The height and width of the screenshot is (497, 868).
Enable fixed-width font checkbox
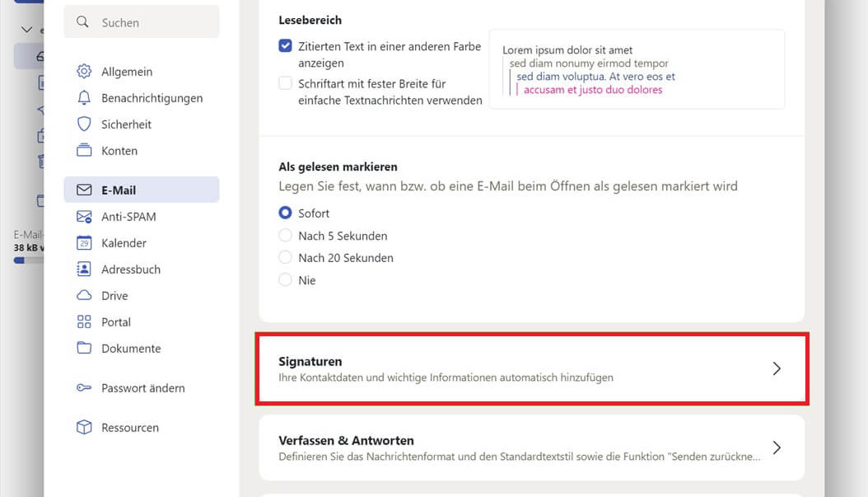pyautogui.click(x=285, y=83)
